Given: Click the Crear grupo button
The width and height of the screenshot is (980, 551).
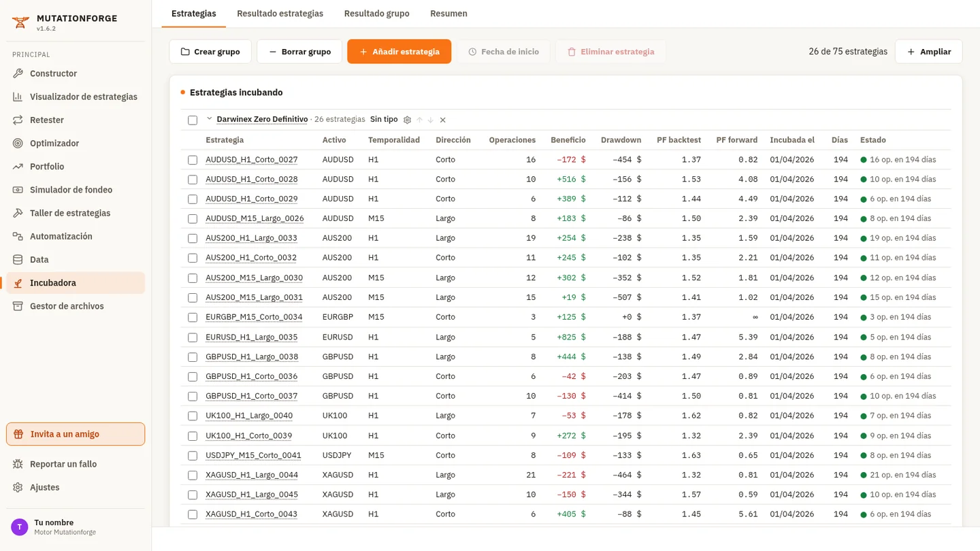Looking at the screenshot, I should point(210,52).
